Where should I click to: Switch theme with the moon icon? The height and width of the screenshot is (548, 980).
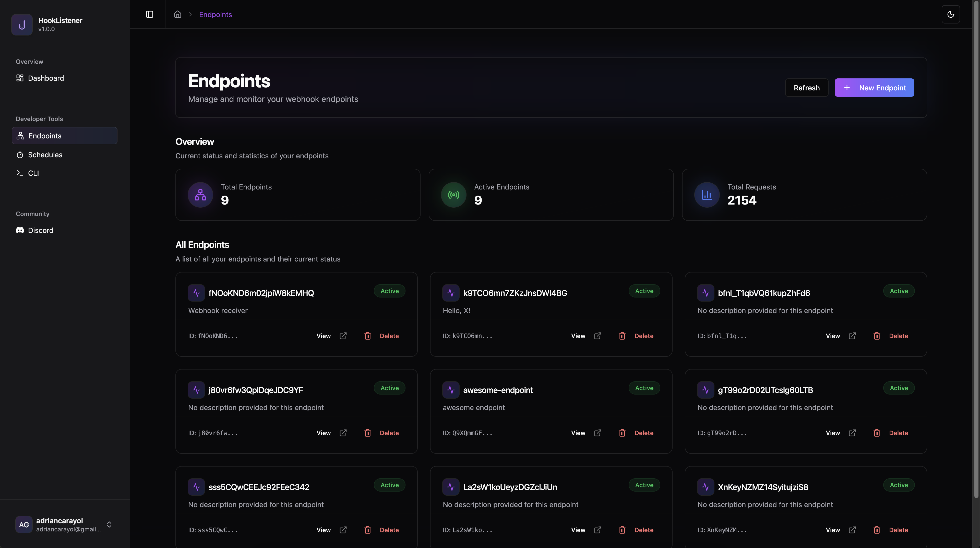(x=950, y=15)
